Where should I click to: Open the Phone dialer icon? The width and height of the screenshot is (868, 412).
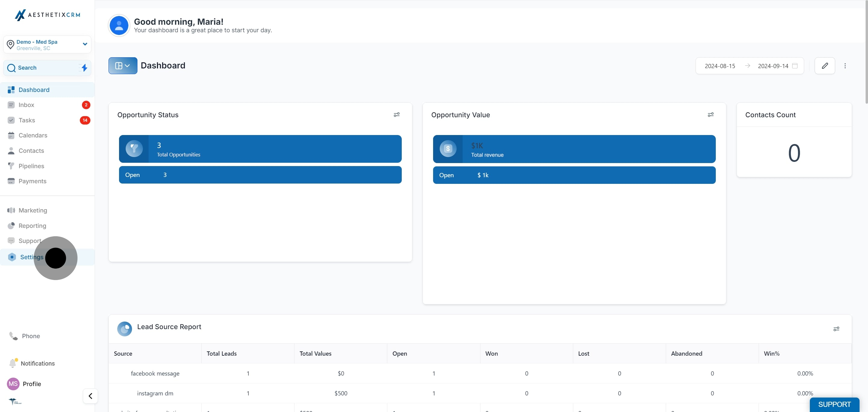tap(13, 336)
